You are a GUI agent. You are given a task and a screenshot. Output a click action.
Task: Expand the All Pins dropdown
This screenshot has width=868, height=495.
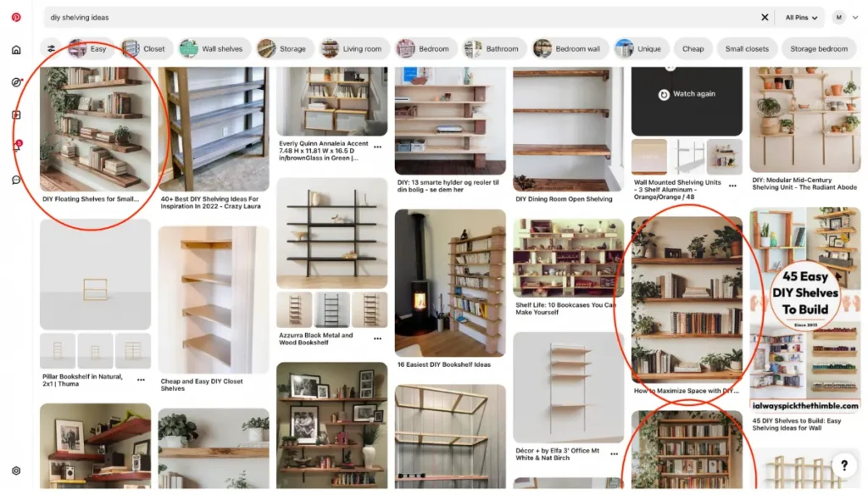[x=801, y=17]
